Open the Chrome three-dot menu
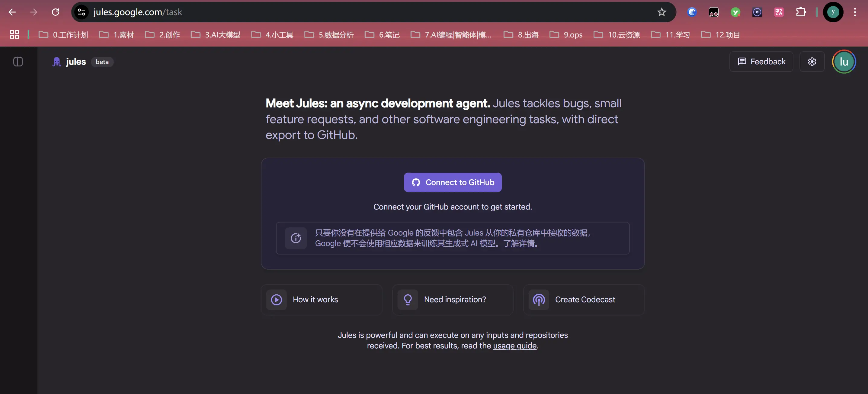This screenshot has width=868, height=394. pyautogui.click(x=855, y=12)
